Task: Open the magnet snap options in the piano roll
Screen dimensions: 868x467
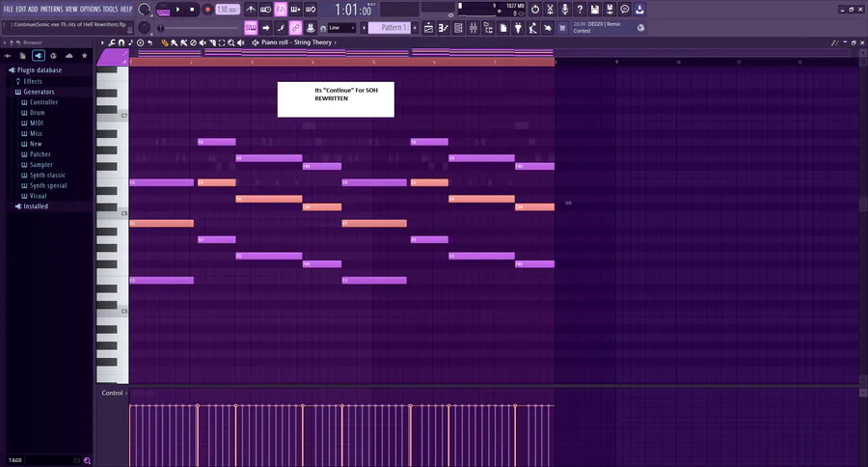Action: 122,42
